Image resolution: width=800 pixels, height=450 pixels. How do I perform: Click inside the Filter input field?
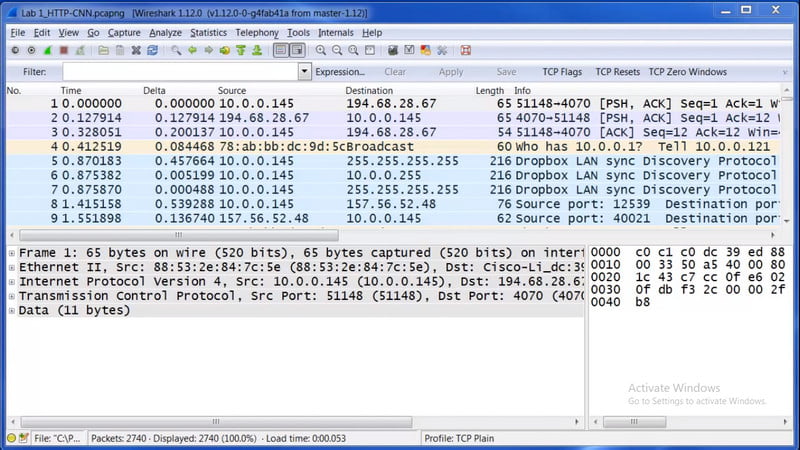pyautogui.click(x=180, y=71)
